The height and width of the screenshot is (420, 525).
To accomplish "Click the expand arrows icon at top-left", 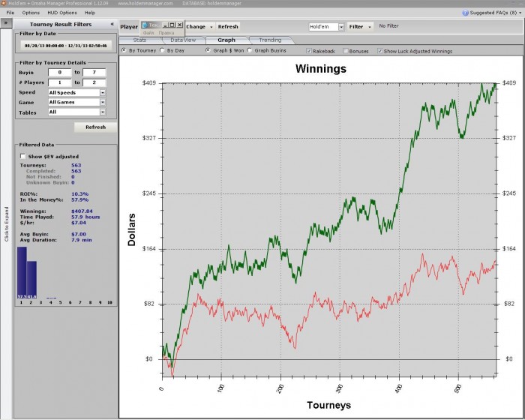I will 6,22.
